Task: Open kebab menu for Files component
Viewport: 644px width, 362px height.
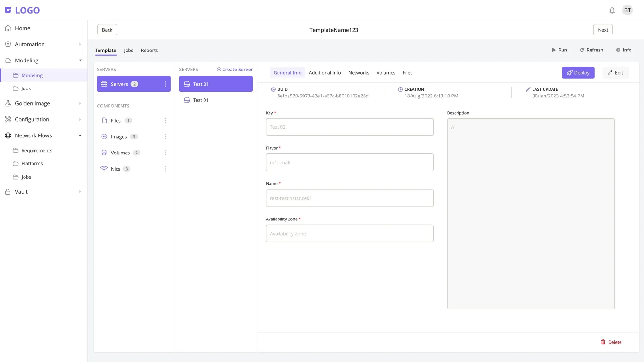Action: point(165,121)
